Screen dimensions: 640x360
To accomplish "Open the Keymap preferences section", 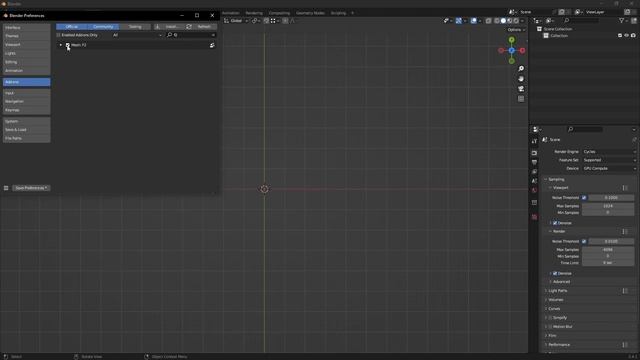I will 27,110.
